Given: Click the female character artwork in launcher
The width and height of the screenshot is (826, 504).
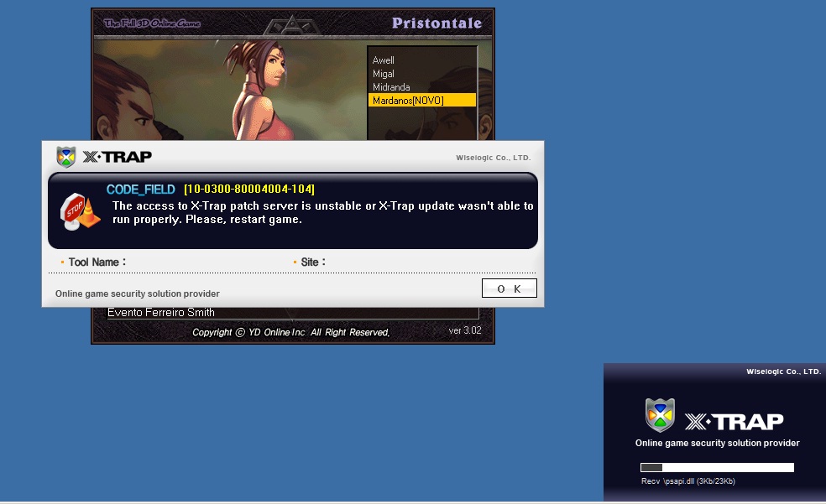Looking at the screenshot, I should click(x=261, y=90).
